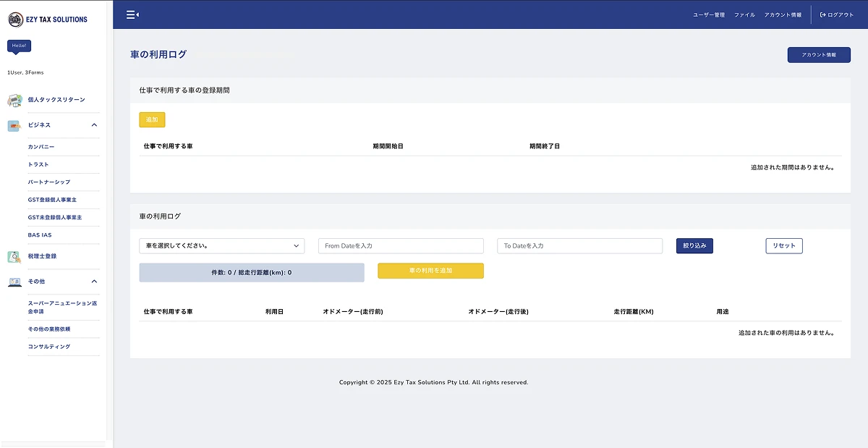This screenshot has height=448, width=868.
Task: Open ユーザー管理 in top navigation
Action: pyautogui.click(x=709, y=14)
